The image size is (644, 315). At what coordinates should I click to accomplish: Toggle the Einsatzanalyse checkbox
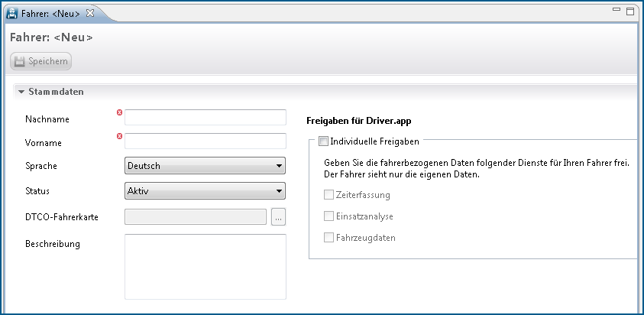329,216
